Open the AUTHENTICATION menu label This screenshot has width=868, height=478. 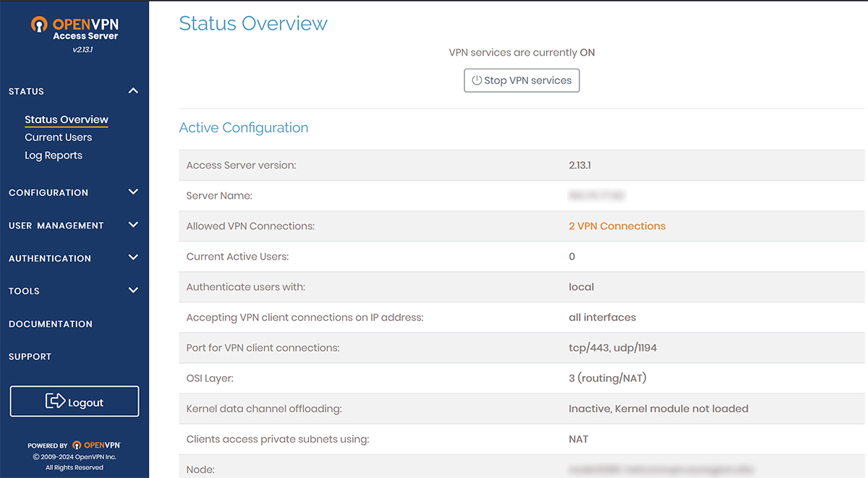pos(50,258)
